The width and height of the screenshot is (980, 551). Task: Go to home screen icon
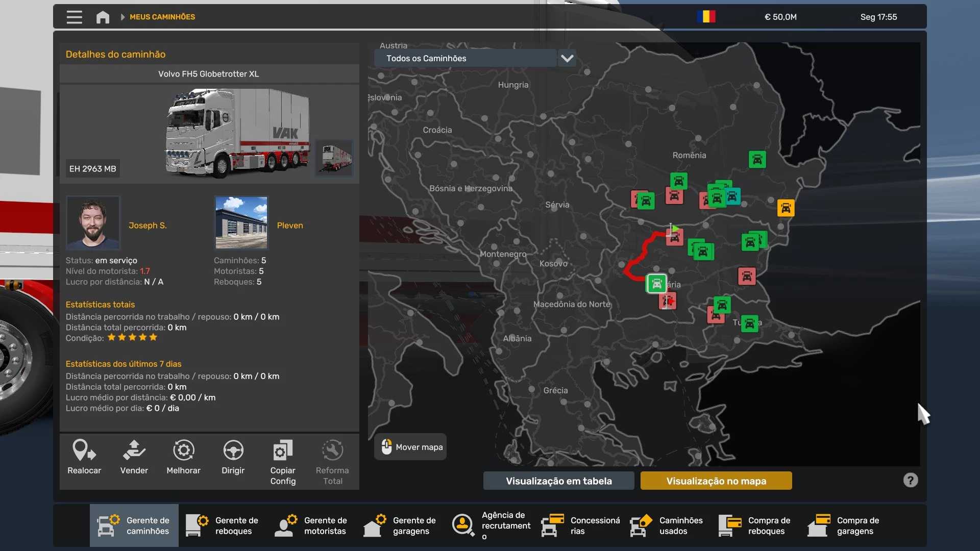(103, 17)
